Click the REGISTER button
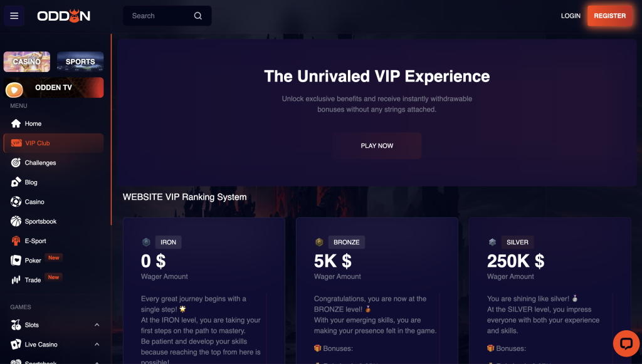The height and width of the screenshot is (364, 642). tap(609, 16)
